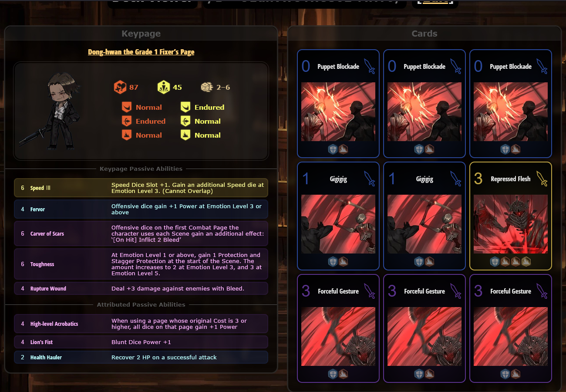Open Dong-hwan the Grade 1 Fixer's Page link

pyautogui.click(x=141, y=52)
